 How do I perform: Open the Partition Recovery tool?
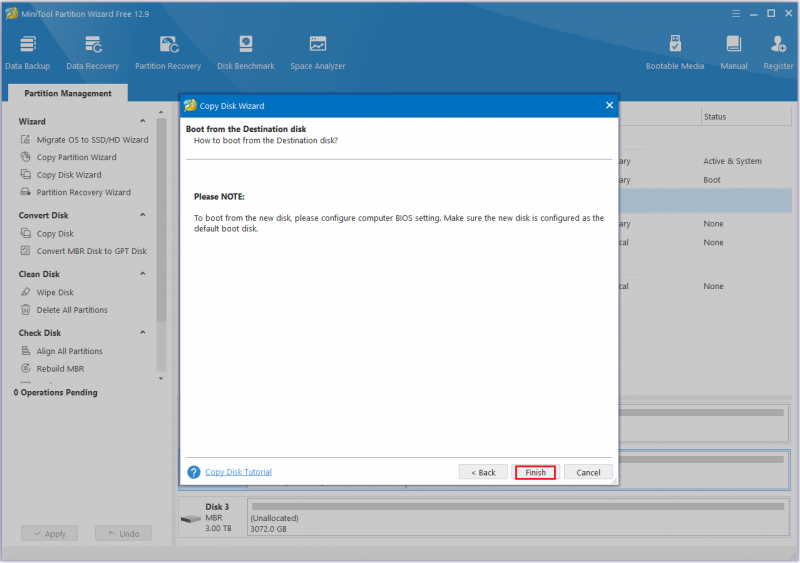pyautogui.click(x=168, y=52)
